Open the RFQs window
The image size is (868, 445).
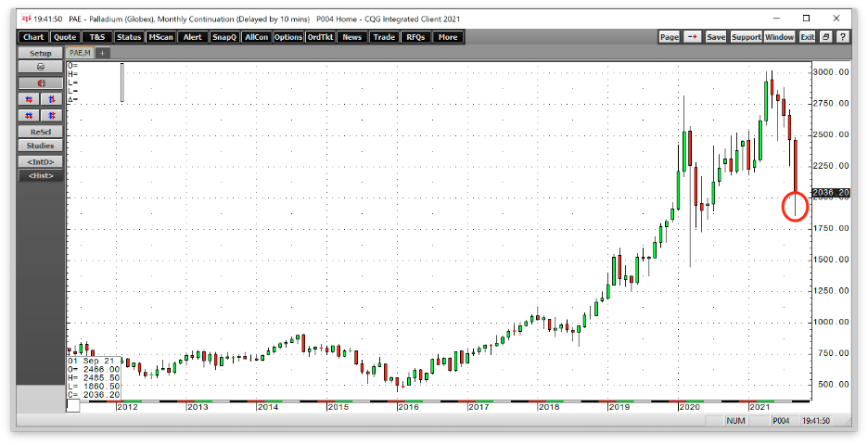click(415, 37)
